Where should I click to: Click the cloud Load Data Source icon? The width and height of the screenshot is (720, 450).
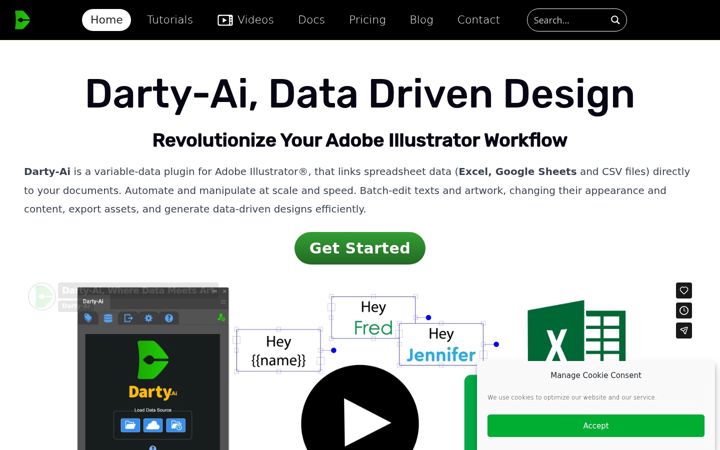153,425
